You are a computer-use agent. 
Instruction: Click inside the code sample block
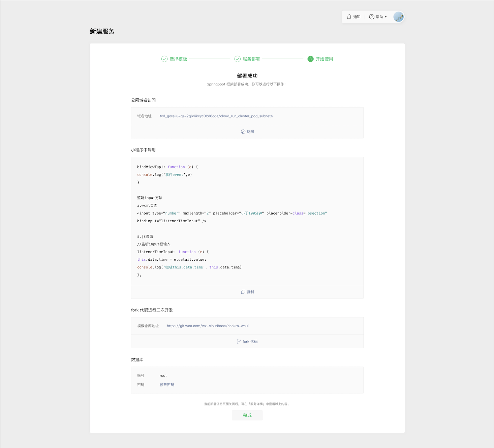coord(247,221)
